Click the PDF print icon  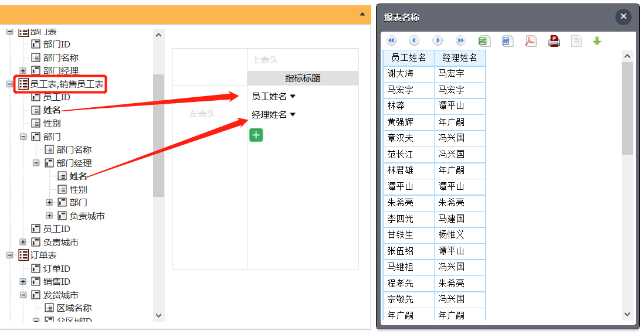[x=554, y=41]
